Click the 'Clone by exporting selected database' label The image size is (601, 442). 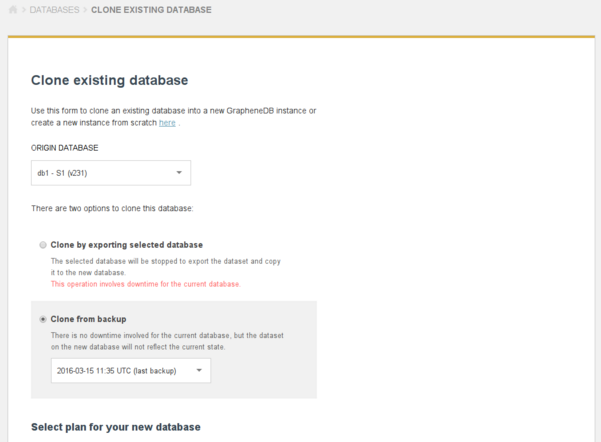coord(126,245)
